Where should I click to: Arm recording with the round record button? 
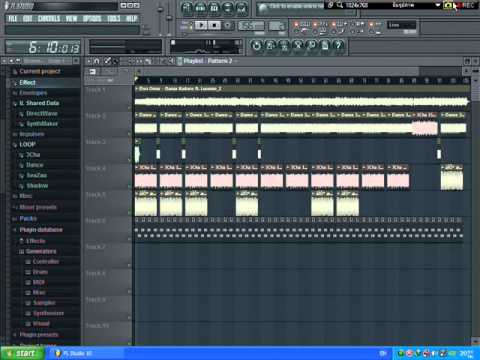point(228,25)
